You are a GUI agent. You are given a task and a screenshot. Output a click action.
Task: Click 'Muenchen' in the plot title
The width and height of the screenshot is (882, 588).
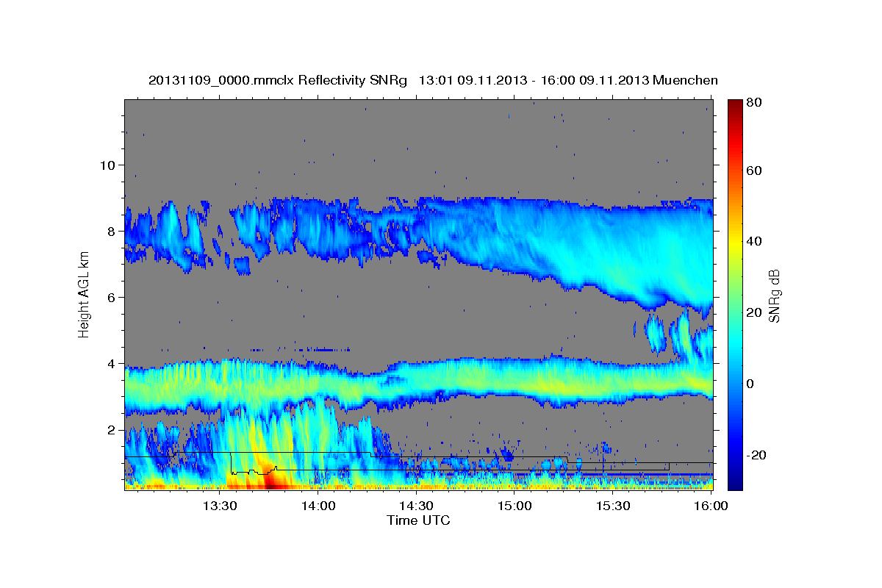pos(684,80)
